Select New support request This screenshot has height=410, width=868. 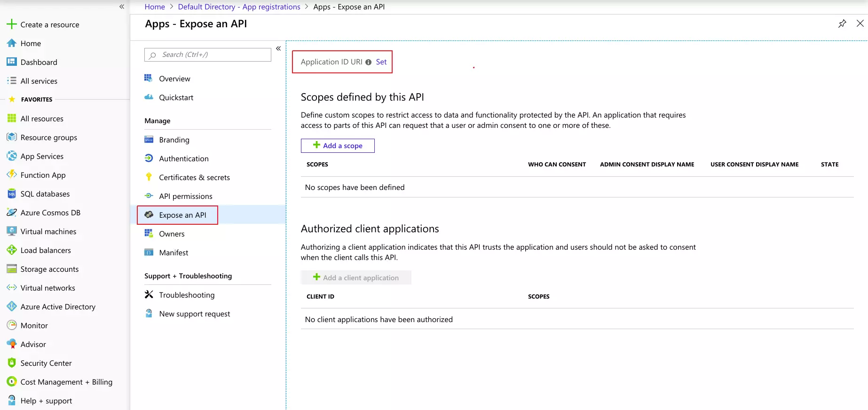pos(195,314)
